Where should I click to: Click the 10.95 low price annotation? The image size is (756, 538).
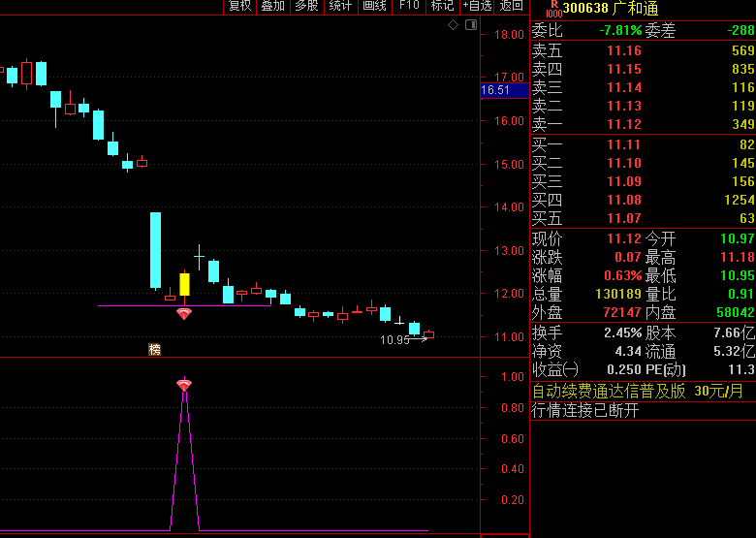tap(394, 340)
